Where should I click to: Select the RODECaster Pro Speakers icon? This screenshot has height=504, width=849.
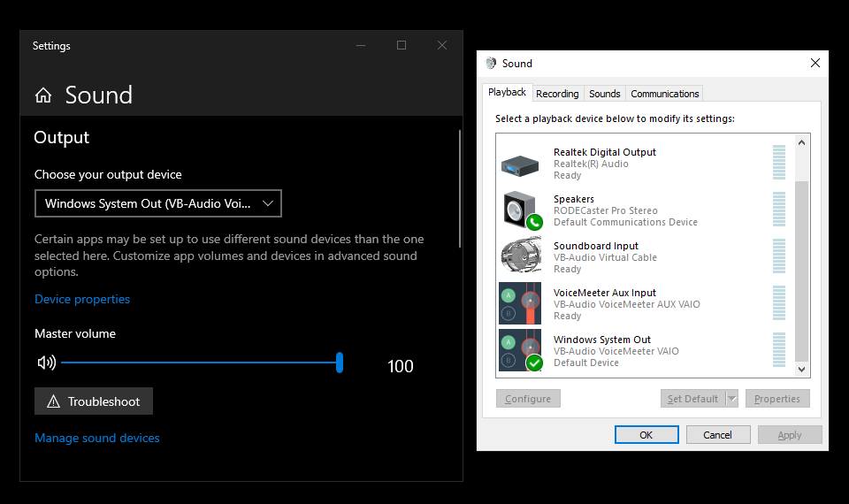tap(520, 210)
